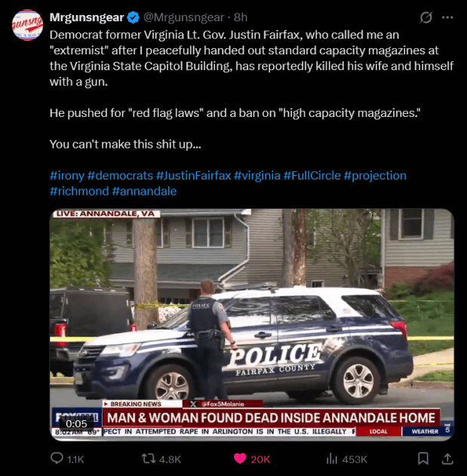Open the #FullCircle hashtag

pos(312,176)
